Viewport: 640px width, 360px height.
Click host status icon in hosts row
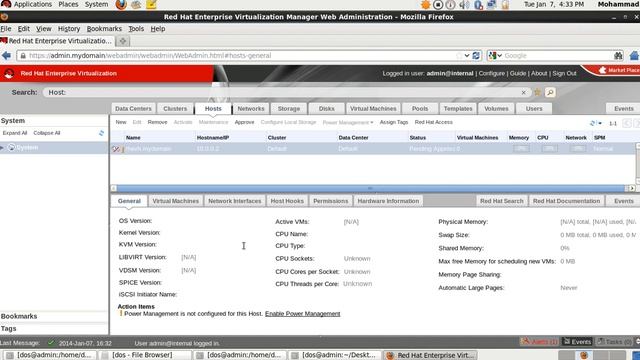116,149
